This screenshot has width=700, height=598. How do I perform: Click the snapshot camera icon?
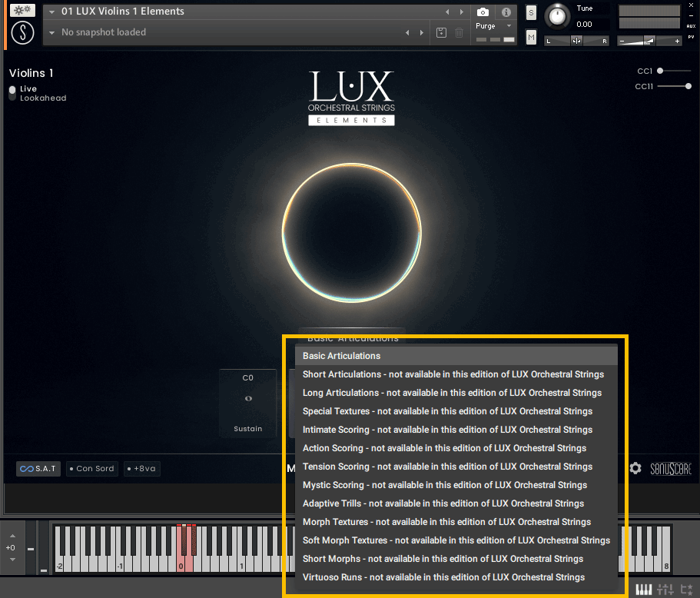point(483,12)
